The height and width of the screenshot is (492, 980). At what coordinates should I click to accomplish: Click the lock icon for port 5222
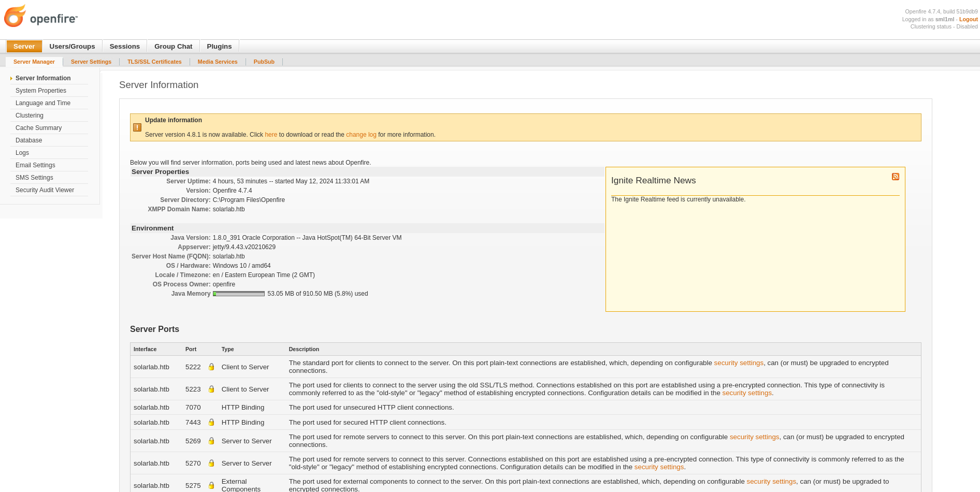tap(211, 367)
